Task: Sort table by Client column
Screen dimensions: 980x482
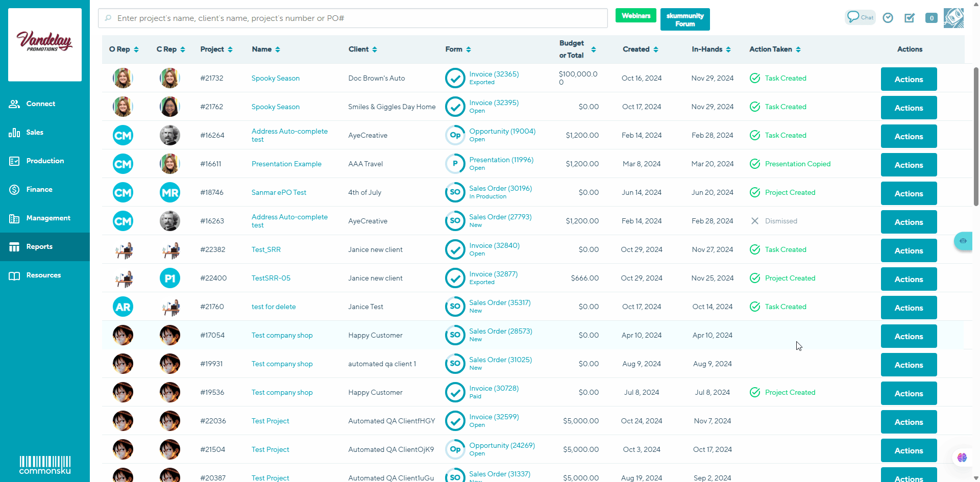Action: (362, 49)
